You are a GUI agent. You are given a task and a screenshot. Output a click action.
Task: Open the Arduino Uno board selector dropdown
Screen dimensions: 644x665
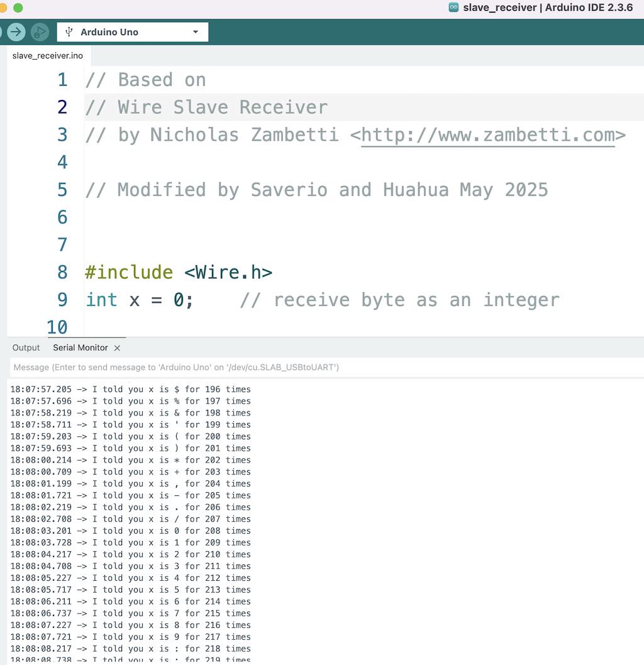tap(132, 32)
